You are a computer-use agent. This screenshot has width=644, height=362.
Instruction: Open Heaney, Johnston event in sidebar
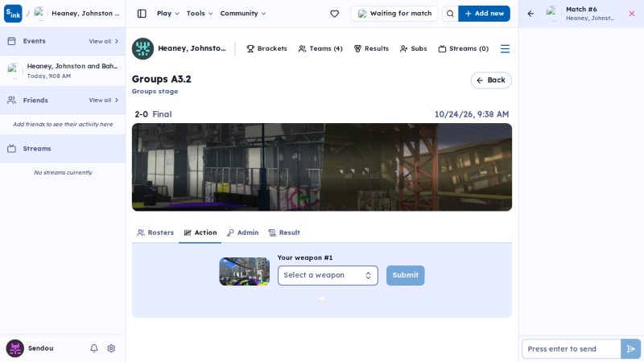63,71
